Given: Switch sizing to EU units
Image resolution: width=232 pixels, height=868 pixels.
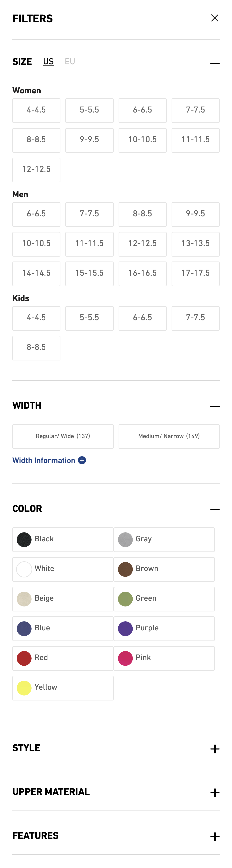Looking at the screenshot, I should coord(70,61).
